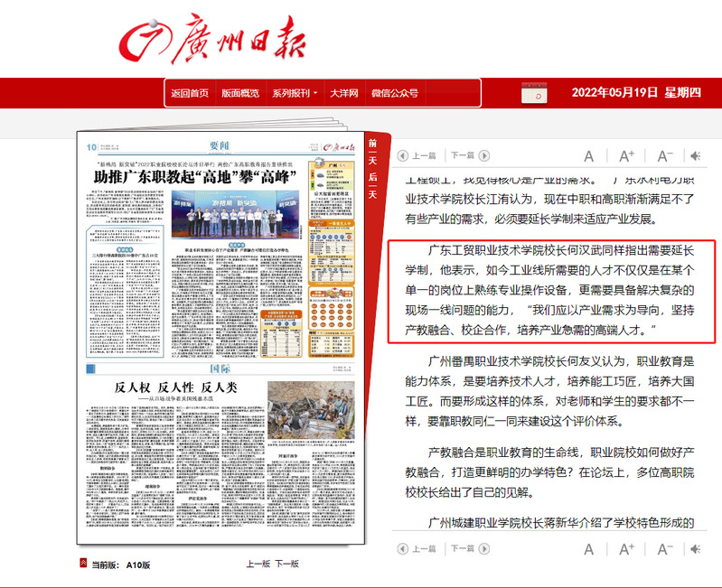The height and width of the screenshot is (588, 722).
Task: Decrease font size with bottom A- icon
Action: click(x=665, y=549)
